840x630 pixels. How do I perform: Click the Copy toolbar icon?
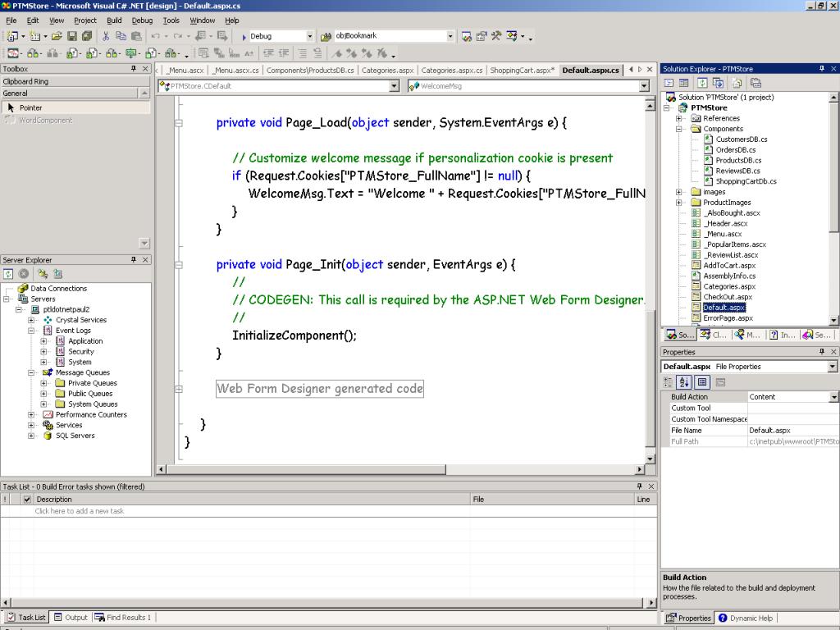[x=121, y=36]
